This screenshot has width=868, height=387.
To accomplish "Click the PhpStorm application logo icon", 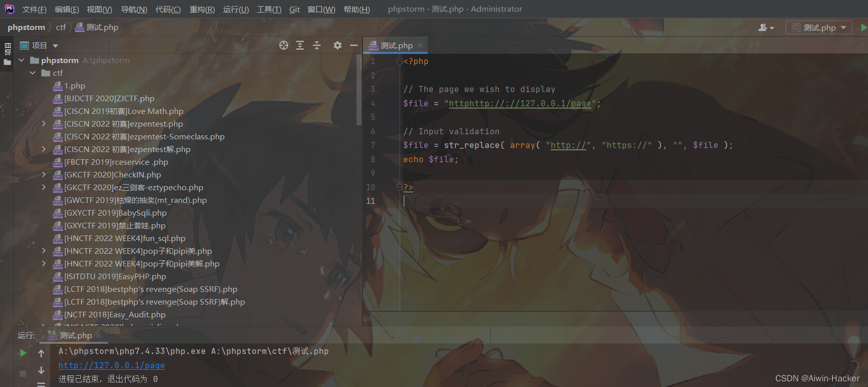I will pos(9,9).
